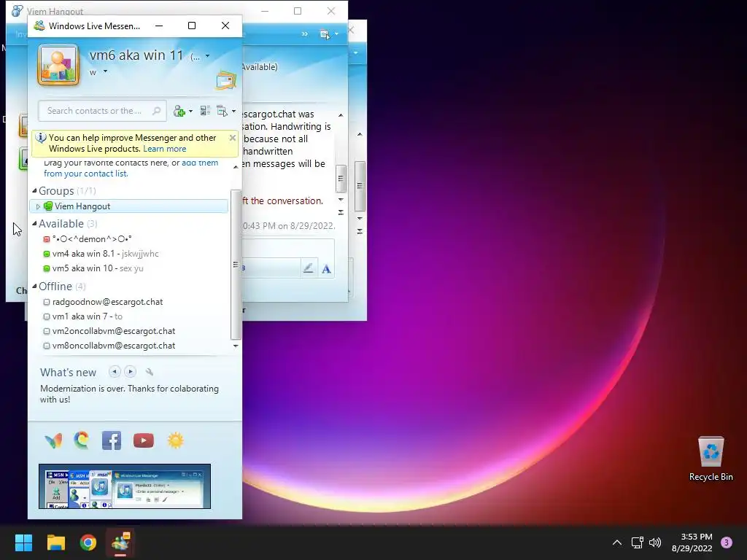This screenshot has width=747, height=560.
Task: Click offline icon of vm2oncollabvm@escargot.chat
Action: 46,331
